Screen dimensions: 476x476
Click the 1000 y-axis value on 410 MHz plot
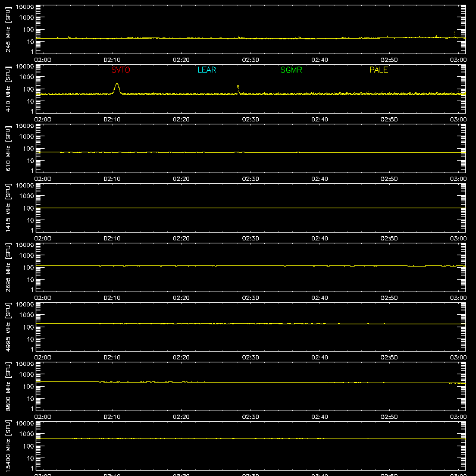[x=27, y=77]
